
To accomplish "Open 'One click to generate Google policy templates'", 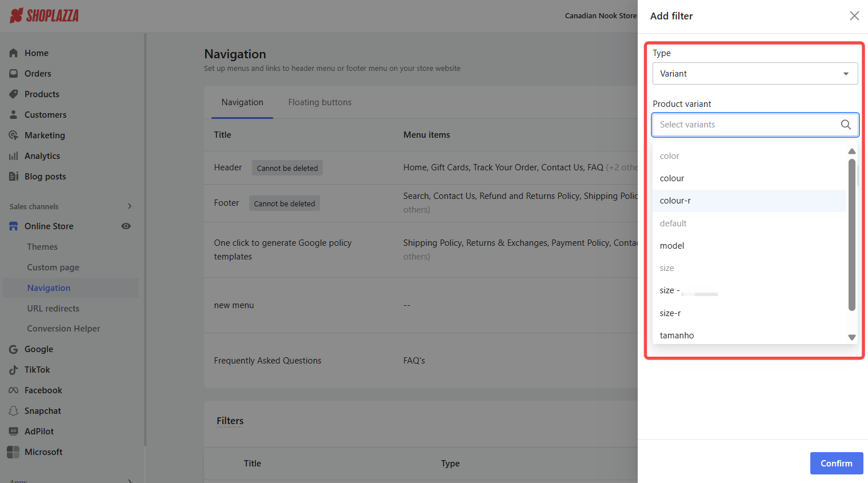I will click(x=282, y=249).
